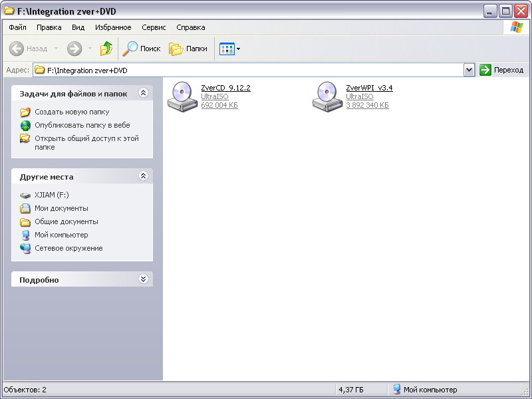The height and width of the screenshot is (399, 532).
Task: Click the My Computer icon in sidebar
Action: pos(25,235)
